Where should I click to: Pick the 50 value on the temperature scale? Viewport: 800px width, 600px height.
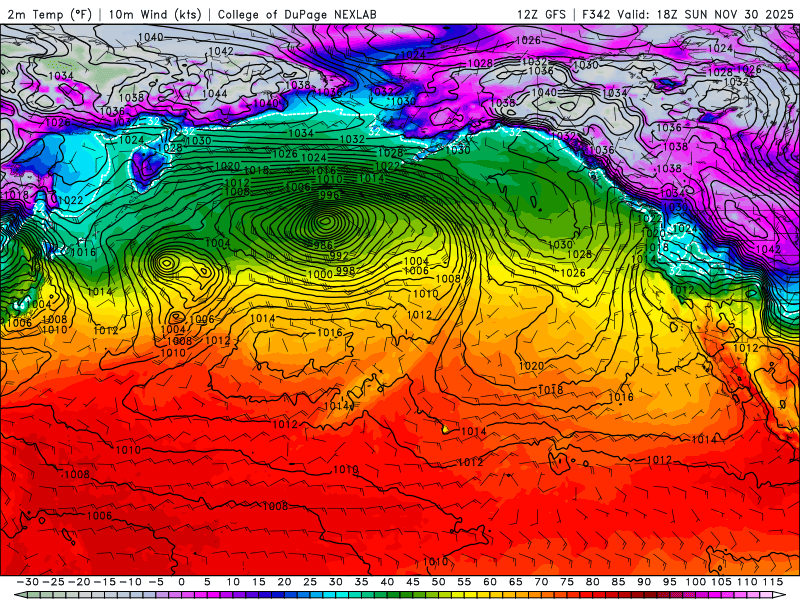coord(438,582)
